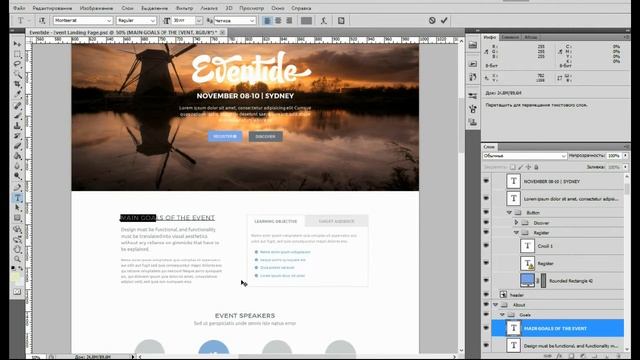The width and height of the screenshot is (640, 360).
Task: Open the Редактирование menu
Action: [x=52, y=8]
